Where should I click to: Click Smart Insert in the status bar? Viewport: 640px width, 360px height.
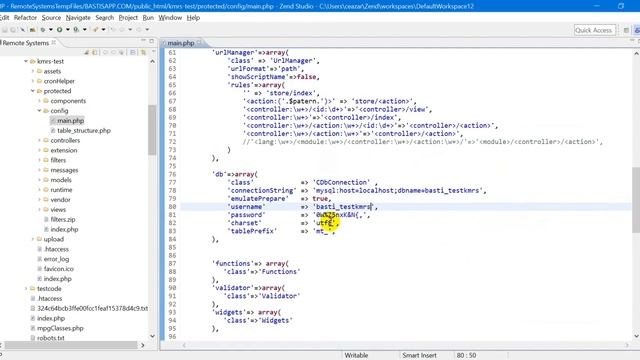coord(419,356)
